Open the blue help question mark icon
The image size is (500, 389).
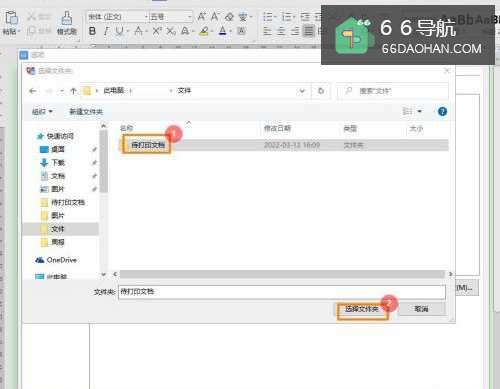click(442, 111)
